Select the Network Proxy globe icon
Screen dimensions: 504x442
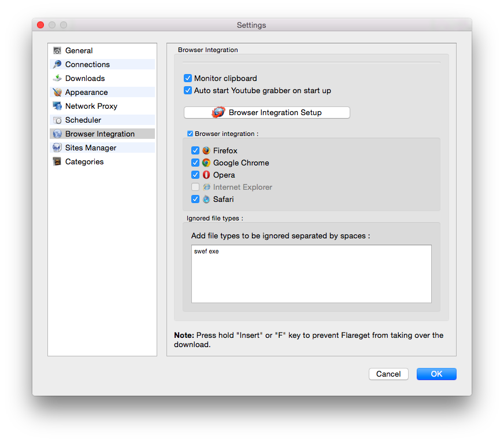[x=57, y=106]
